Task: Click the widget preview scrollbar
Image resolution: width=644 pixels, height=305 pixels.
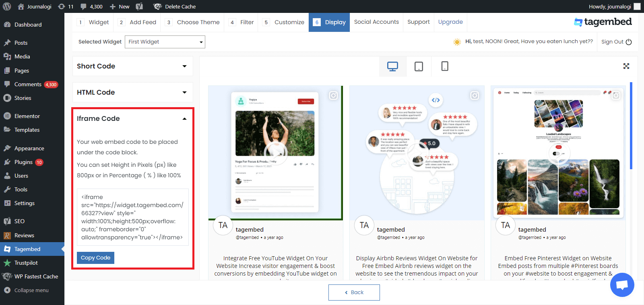Action: [x=631, y=126]
